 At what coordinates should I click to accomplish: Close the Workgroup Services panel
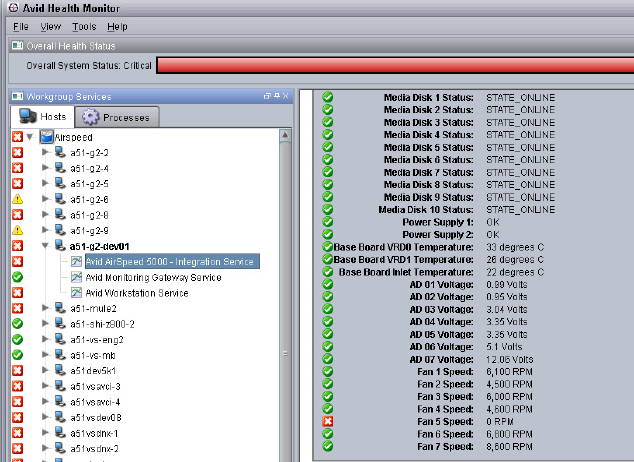click(285, 96)
